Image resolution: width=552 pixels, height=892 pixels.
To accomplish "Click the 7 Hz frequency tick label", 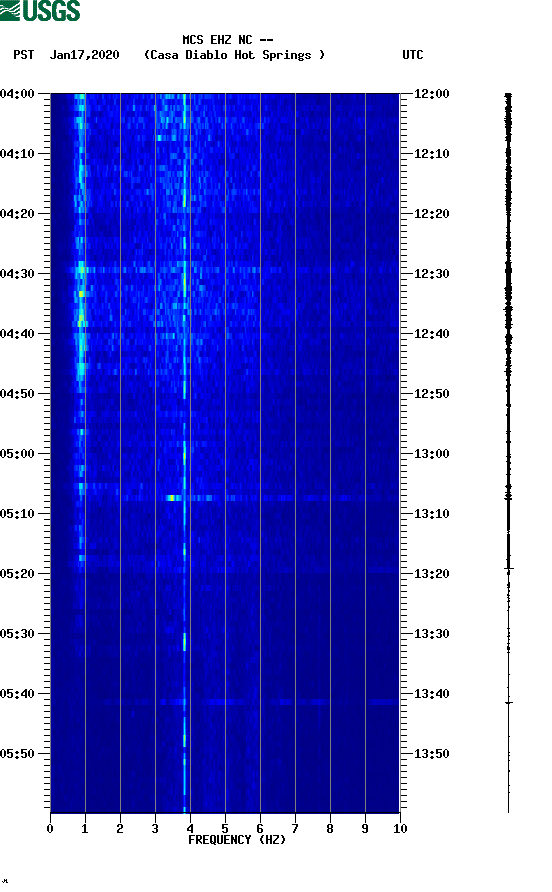I will (x=295, y=828).
